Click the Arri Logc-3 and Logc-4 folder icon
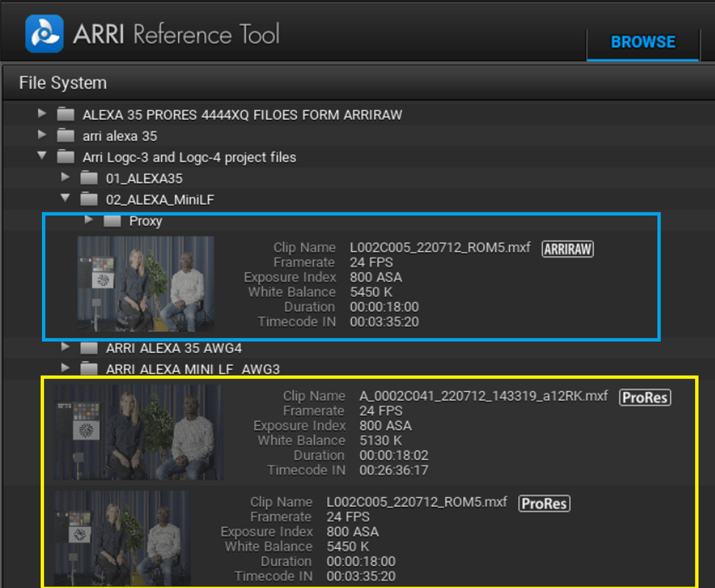 pos(65,157)
